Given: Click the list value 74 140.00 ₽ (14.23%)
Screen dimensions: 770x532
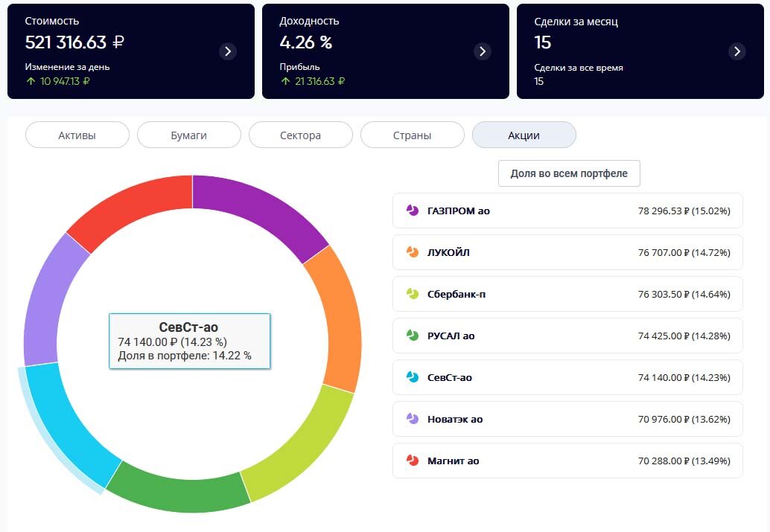Looking at the screenshot, I should point(684,378).
